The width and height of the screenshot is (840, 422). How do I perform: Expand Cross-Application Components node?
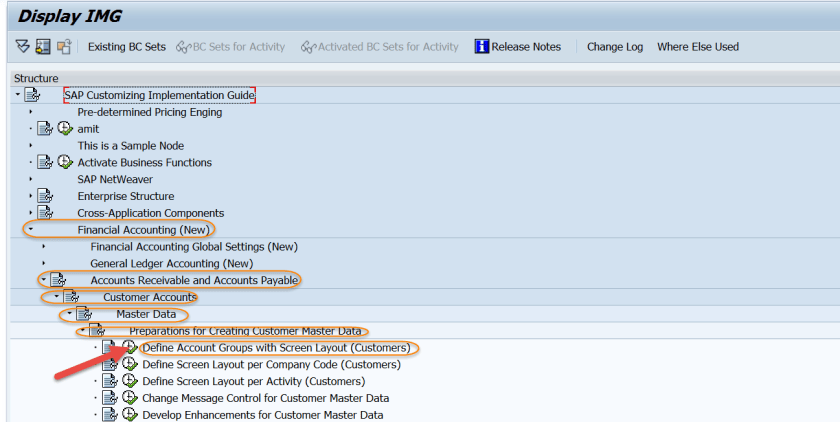[31, 213]
